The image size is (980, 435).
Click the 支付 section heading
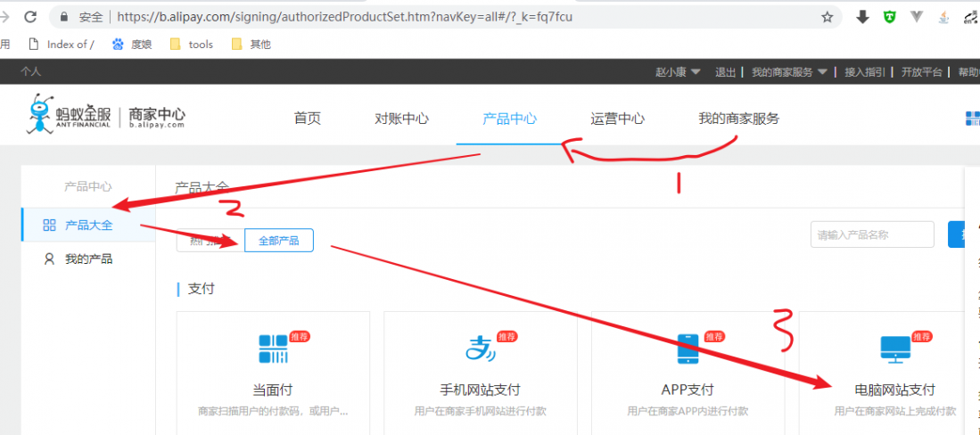(202, 289)
